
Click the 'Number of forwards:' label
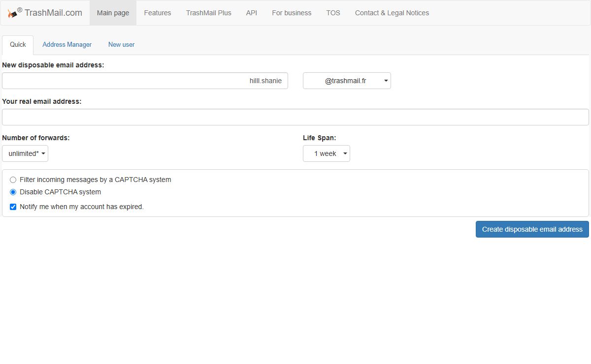[x=36, y=138]
